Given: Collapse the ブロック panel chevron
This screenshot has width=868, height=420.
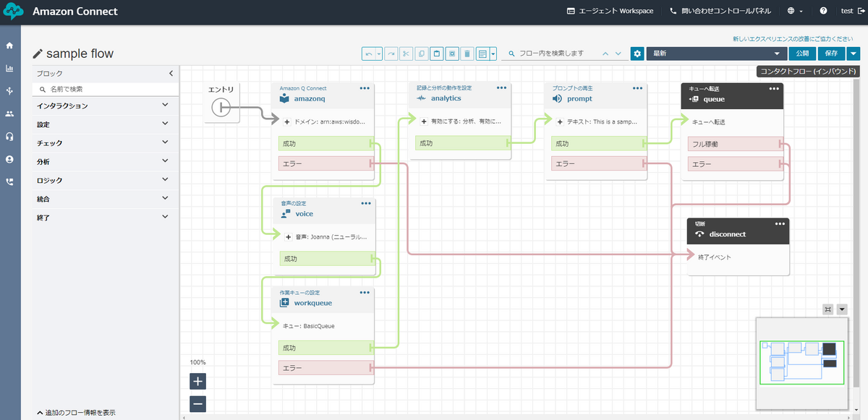Looking at the screenshot, I should click(171, 73).
